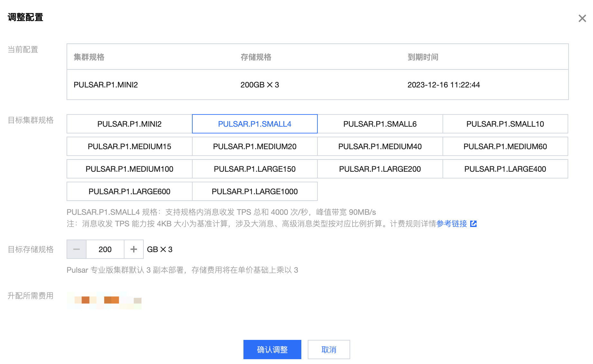
Task: Click the 集群规格 column header
Action: point(89,57)
